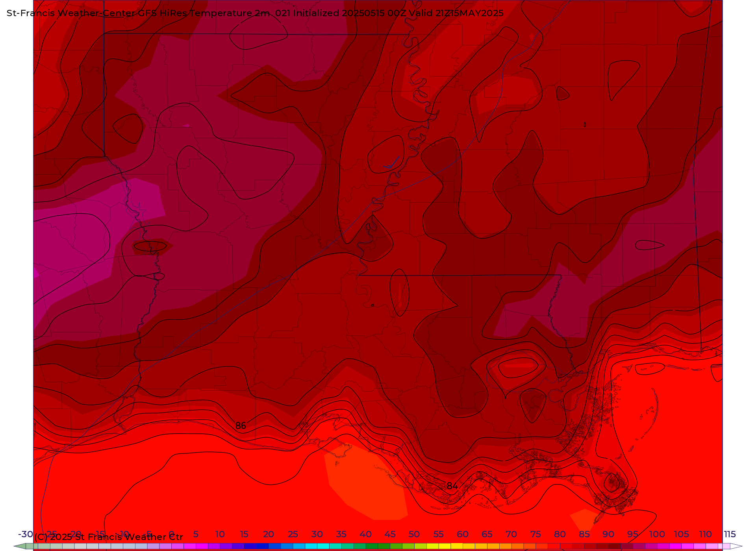Pick the magenta swatch under the 105 label
Screen dimensions: 756x551
(x=675, y=546)
